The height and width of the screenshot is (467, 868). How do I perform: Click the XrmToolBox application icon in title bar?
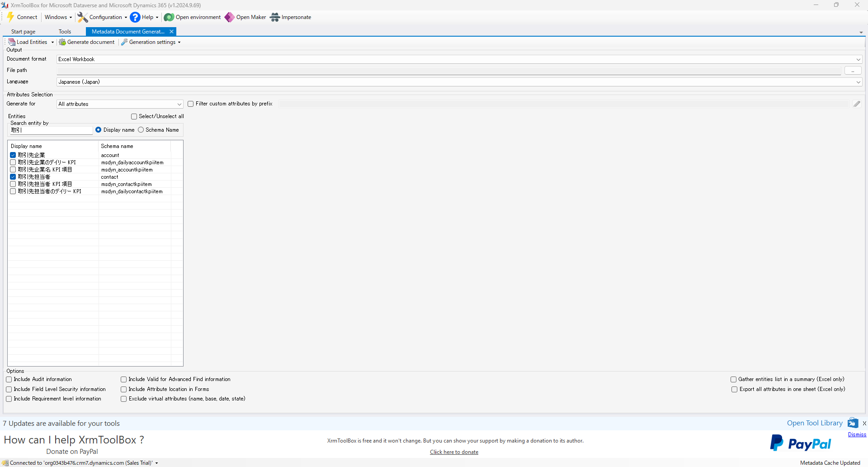[x=5, y=5]
